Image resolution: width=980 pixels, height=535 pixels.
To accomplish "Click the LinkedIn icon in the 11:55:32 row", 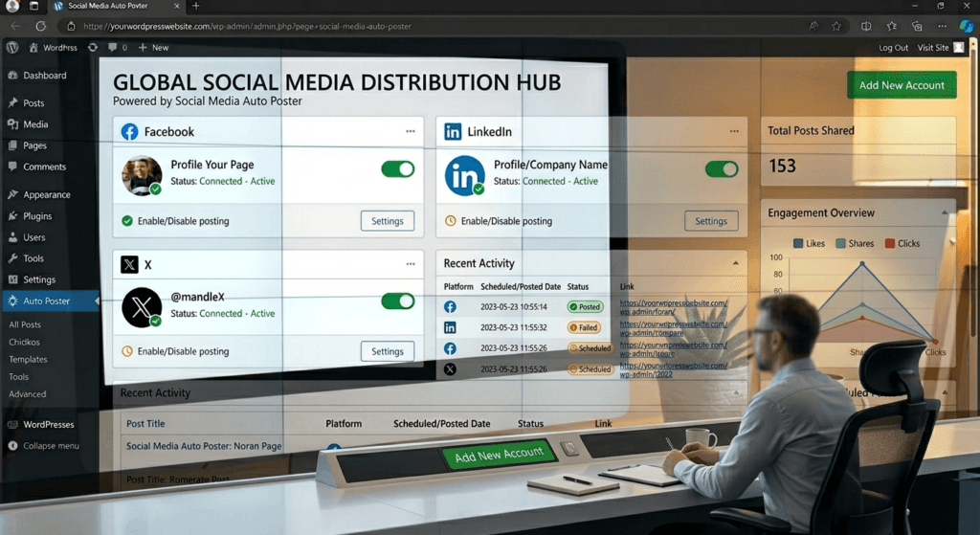I will [x=450, y=327].
